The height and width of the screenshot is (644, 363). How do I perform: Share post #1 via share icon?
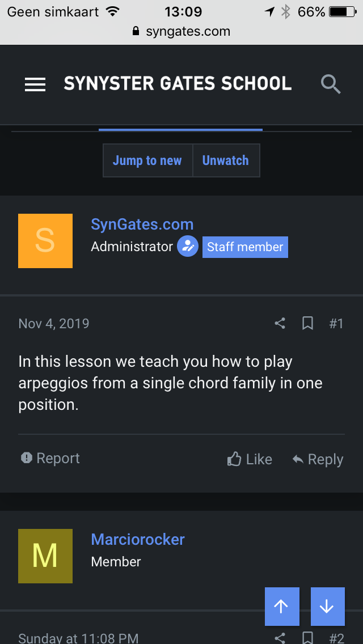pyautogui.click(x=280, y=324)
